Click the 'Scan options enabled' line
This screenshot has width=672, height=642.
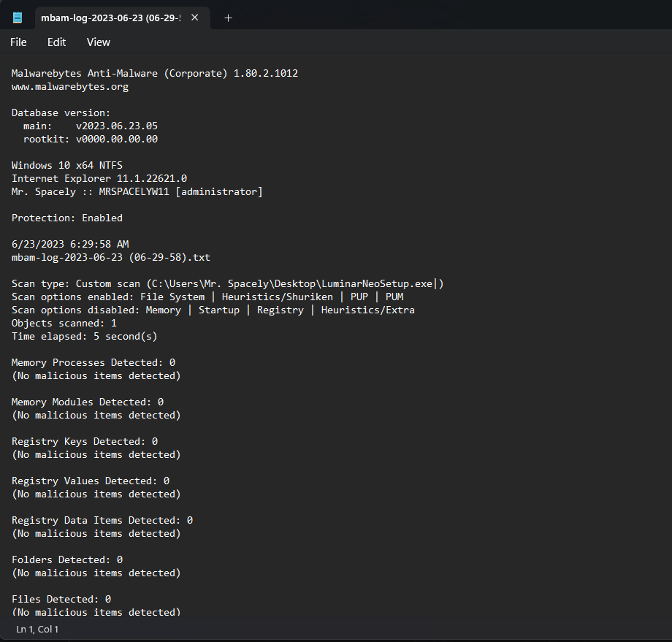[207, 297]
